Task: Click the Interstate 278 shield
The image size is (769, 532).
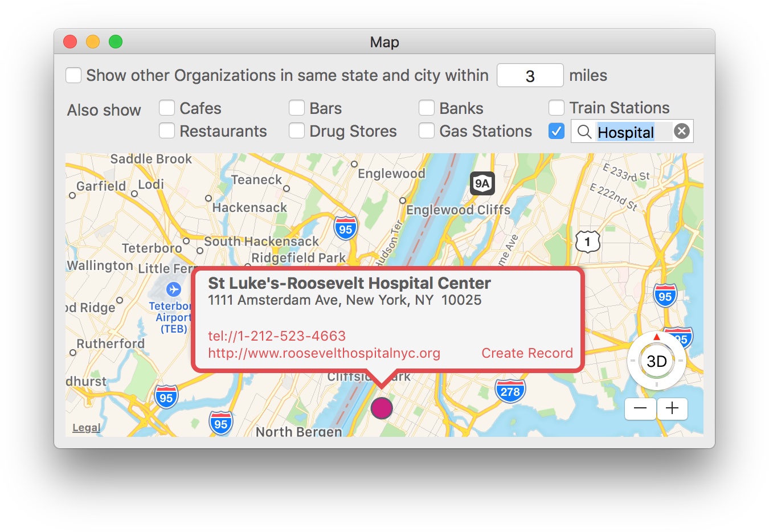Action: pos(510,391)
